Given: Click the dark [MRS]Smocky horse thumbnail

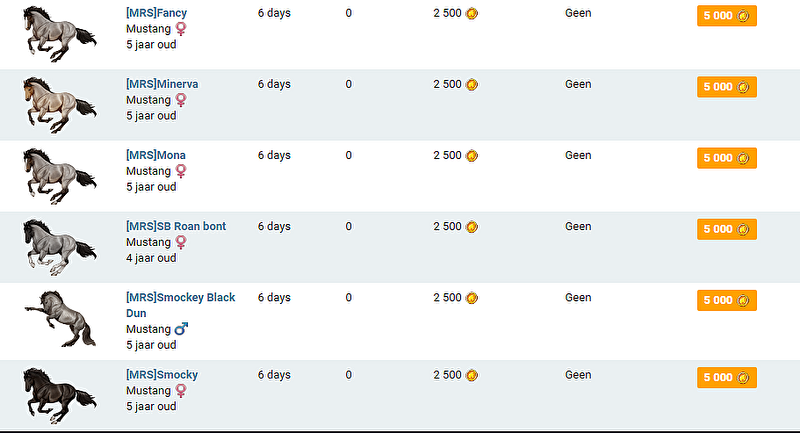Looking at the screenshot, I should (59, 396).
